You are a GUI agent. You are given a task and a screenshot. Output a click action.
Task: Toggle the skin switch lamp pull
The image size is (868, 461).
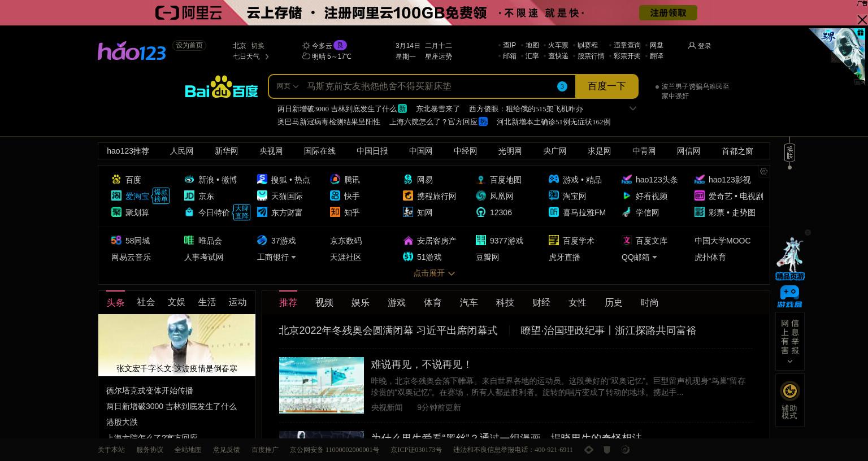coord(789,153)
